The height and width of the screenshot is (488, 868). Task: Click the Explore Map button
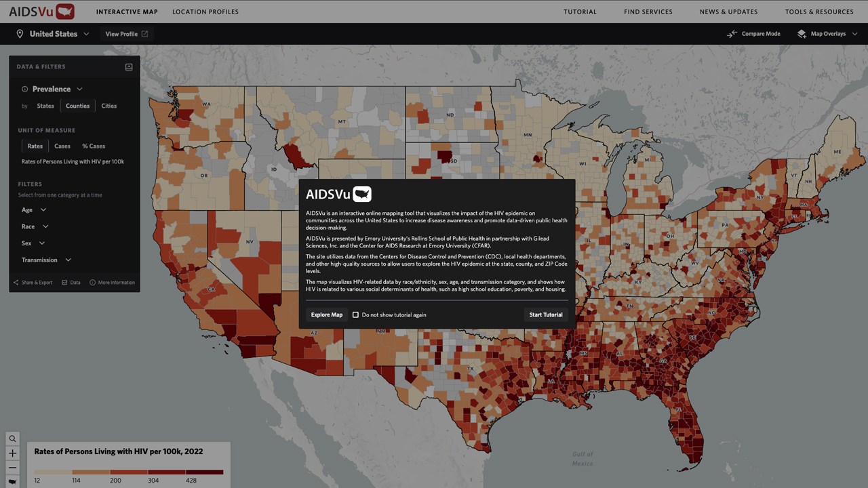coord(327,314)
